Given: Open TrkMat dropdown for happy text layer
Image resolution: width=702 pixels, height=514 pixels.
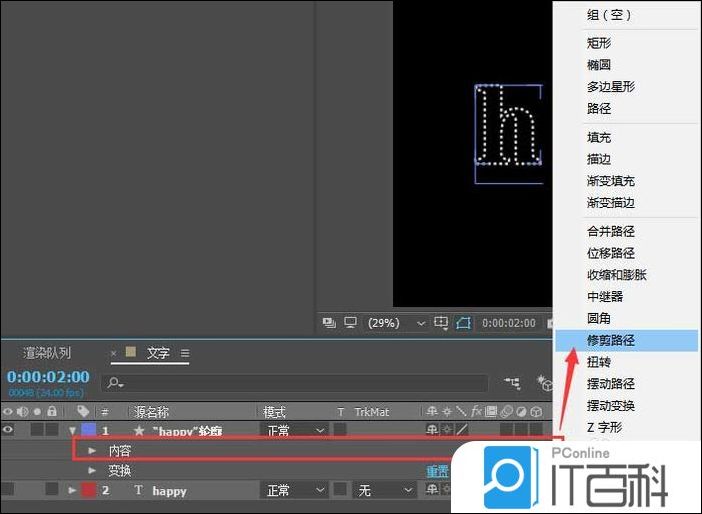Looking at the screenshot, I should [x=385, y=491].
